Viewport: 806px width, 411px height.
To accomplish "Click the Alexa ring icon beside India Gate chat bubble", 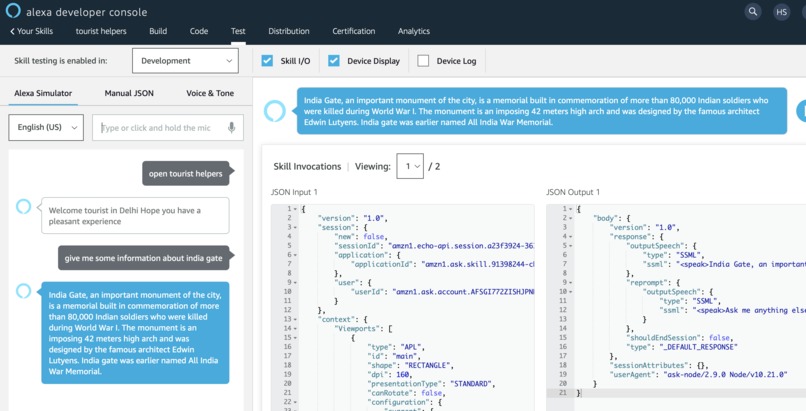I will click(x=24, y=291).
